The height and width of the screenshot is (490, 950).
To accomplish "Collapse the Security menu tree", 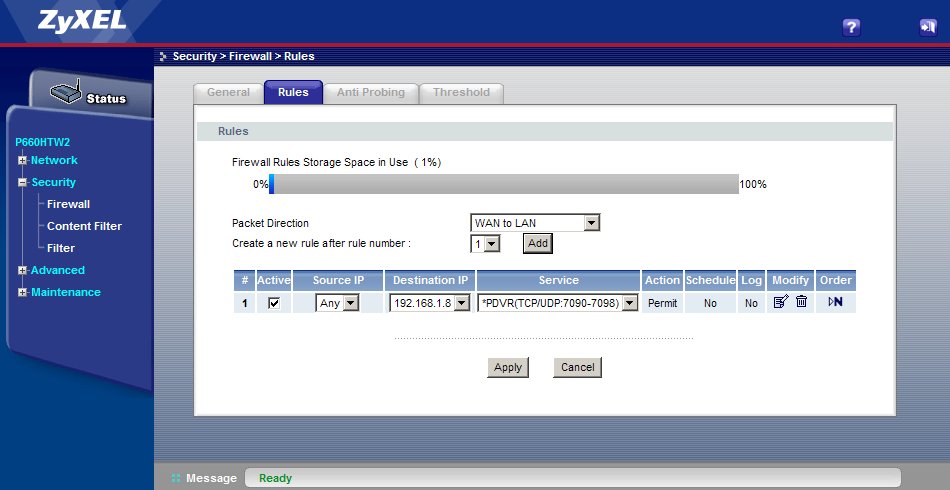I will click(x=22, y=183).
